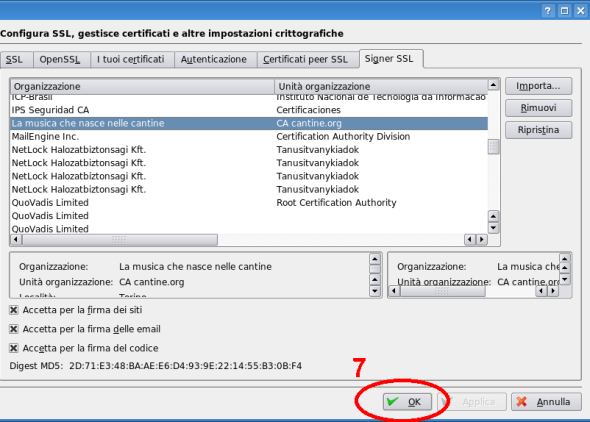Open the Certificati peer SSL tab
The height and width of the screenshot is (422, 590).
pyautogui.click(x=306, y=59)
